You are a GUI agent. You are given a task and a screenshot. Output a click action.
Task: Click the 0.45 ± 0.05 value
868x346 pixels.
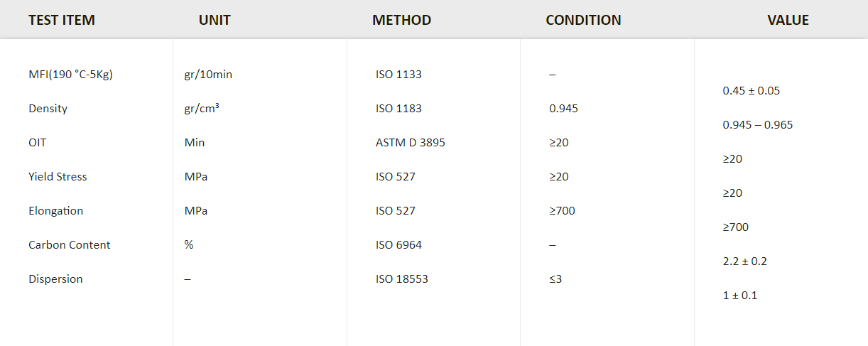click(752, 91)
